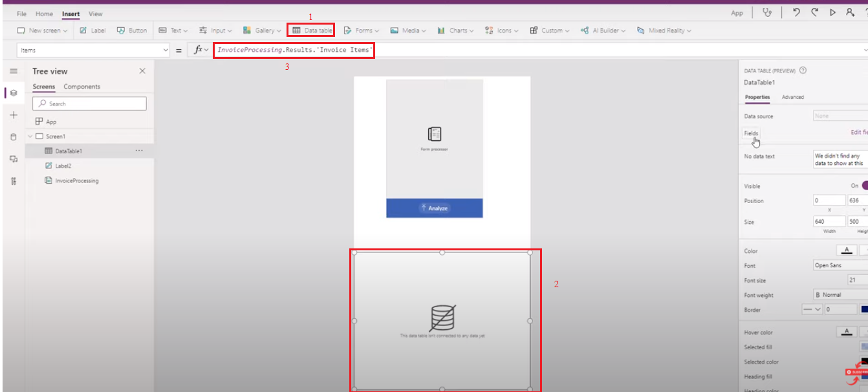Switch to the Components tab
868x392 pixels.
tap(81, 87)
